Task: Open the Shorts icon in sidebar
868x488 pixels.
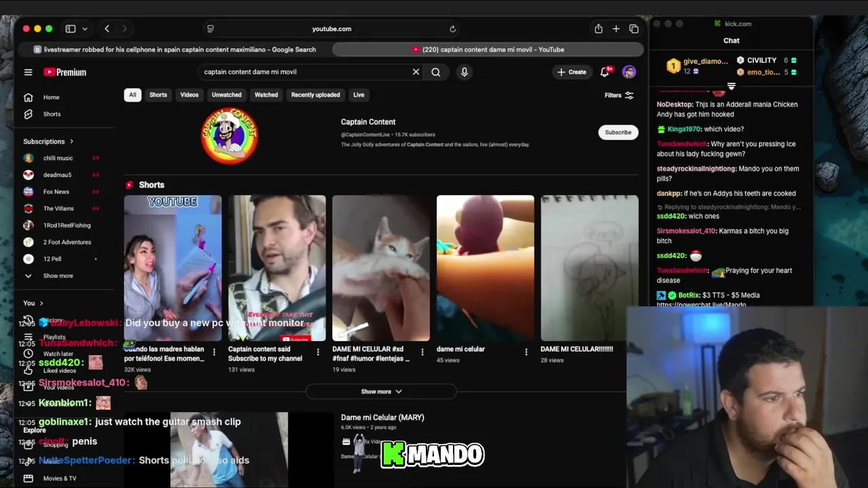Action: coord(28,114)
